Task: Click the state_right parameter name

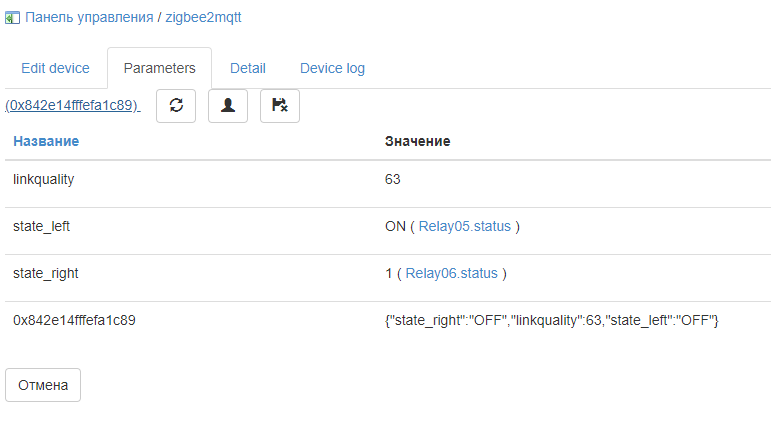Action: 45,273
